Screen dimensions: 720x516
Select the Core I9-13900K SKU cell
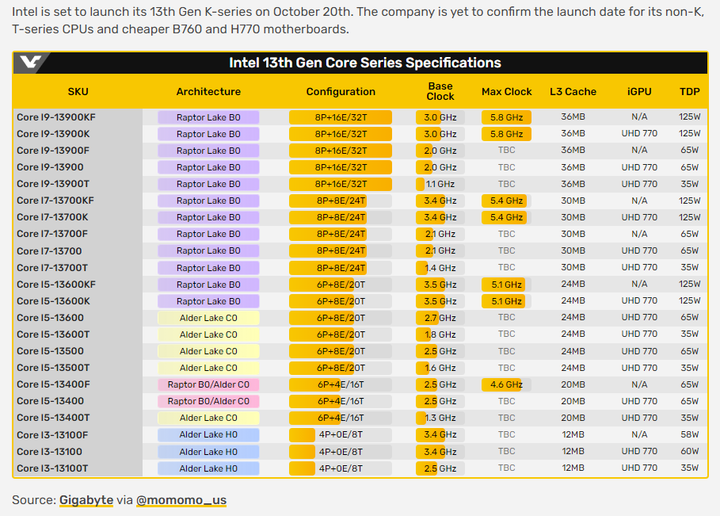tap(78, 134)
